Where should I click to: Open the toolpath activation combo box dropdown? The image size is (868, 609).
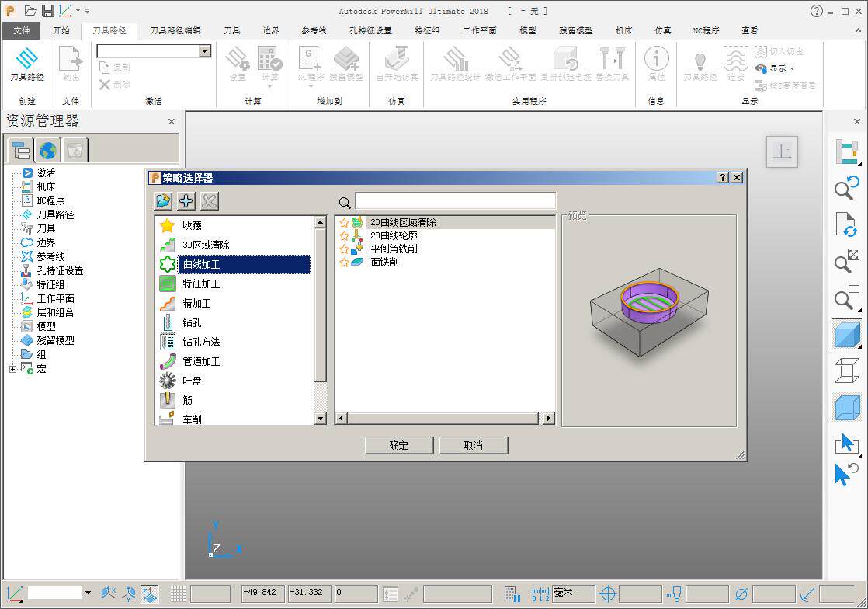205,51
